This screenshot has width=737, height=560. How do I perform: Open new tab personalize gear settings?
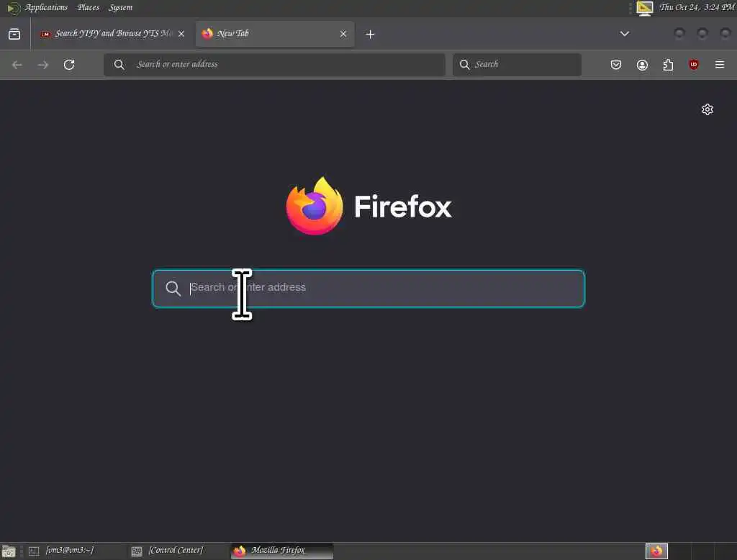pyautogui.click(x=707, y=109)
